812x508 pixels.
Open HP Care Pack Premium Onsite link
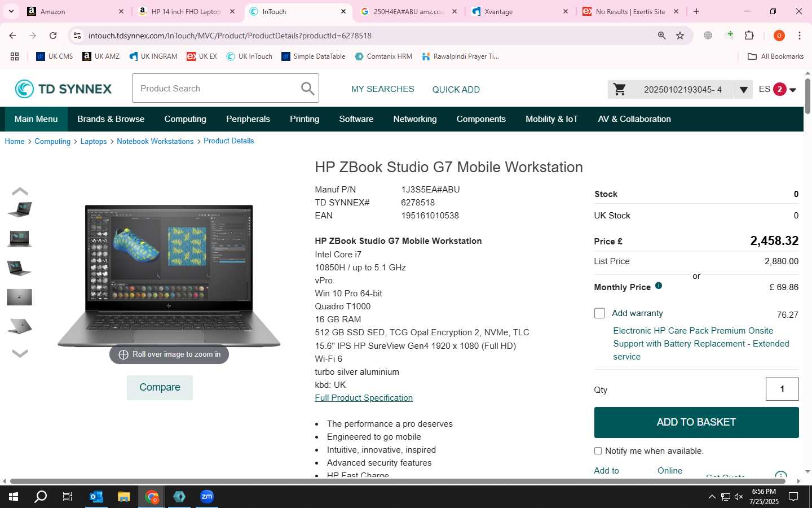click(701, 344)
